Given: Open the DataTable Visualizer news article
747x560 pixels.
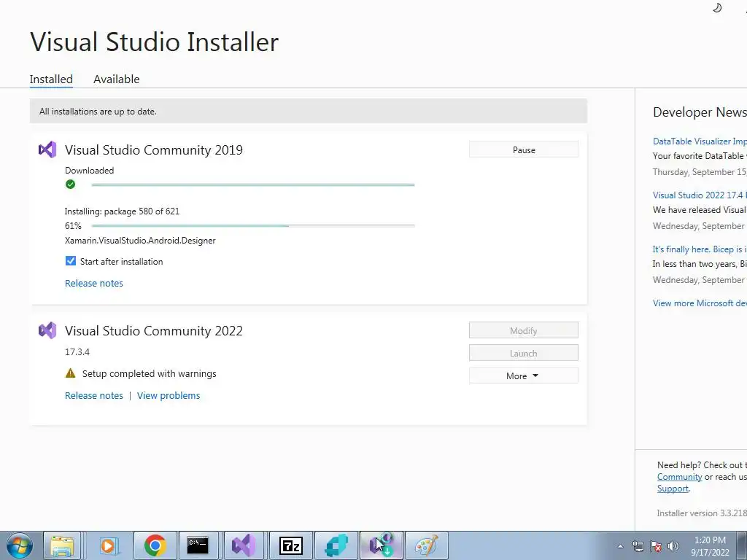Looking at the screenshot, I should 700,141.
